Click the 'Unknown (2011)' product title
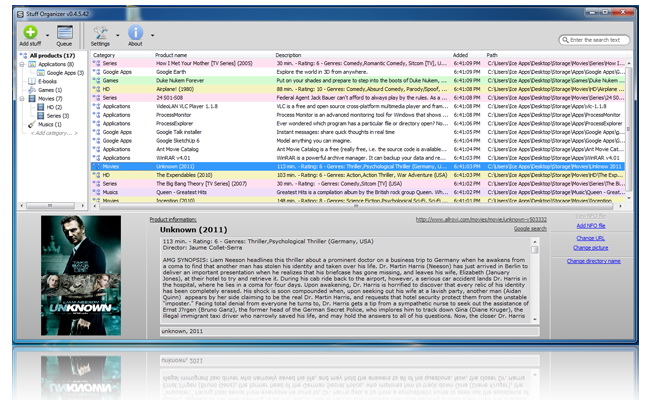 click(194, 230)
